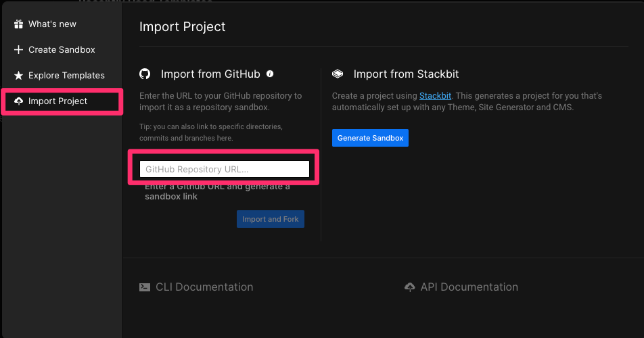Click the Import from Stackbit heading text
The image size is (644, 338).
tap(406, 74)
